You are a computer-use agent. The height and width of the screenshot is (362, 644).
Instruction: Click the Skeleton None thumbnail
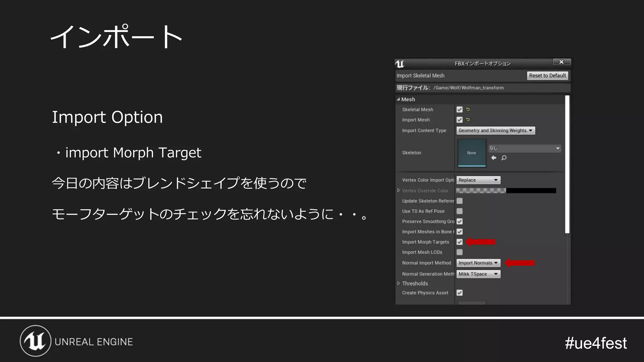pyautogui.click(x=471, y=153)
